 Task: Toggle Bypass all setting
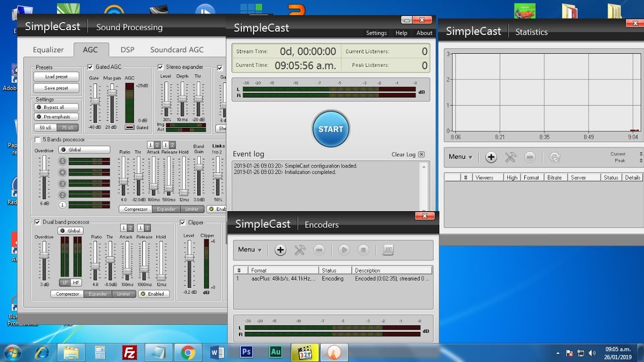pos(56,107)
